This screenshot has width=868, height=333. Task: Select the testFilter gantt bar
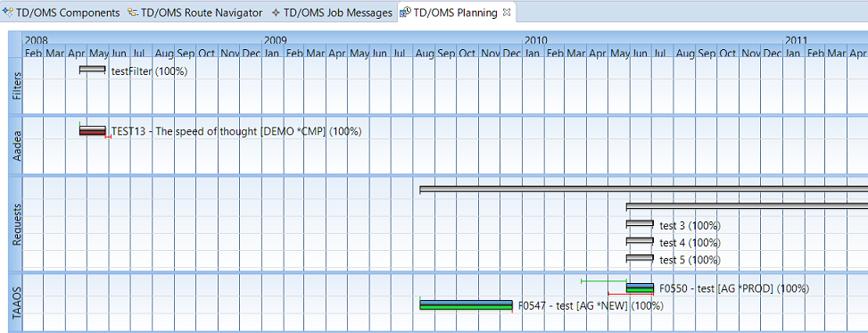(x=93, y=70)
